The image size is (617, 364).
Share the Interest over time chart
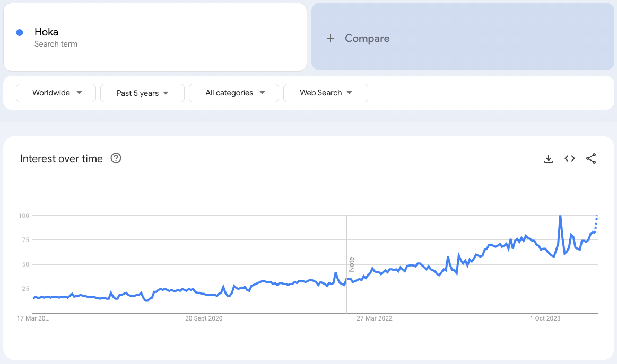tap(591, 158)
